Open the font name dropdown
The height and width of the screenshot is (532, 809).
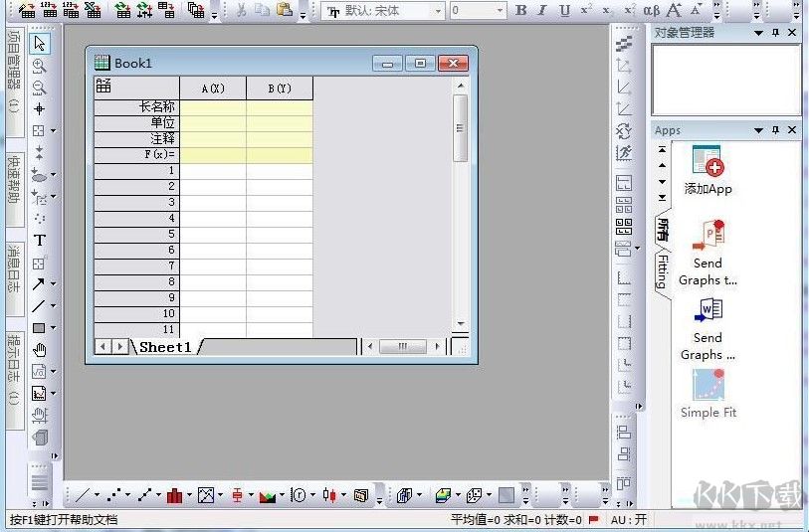pos(438,11)
